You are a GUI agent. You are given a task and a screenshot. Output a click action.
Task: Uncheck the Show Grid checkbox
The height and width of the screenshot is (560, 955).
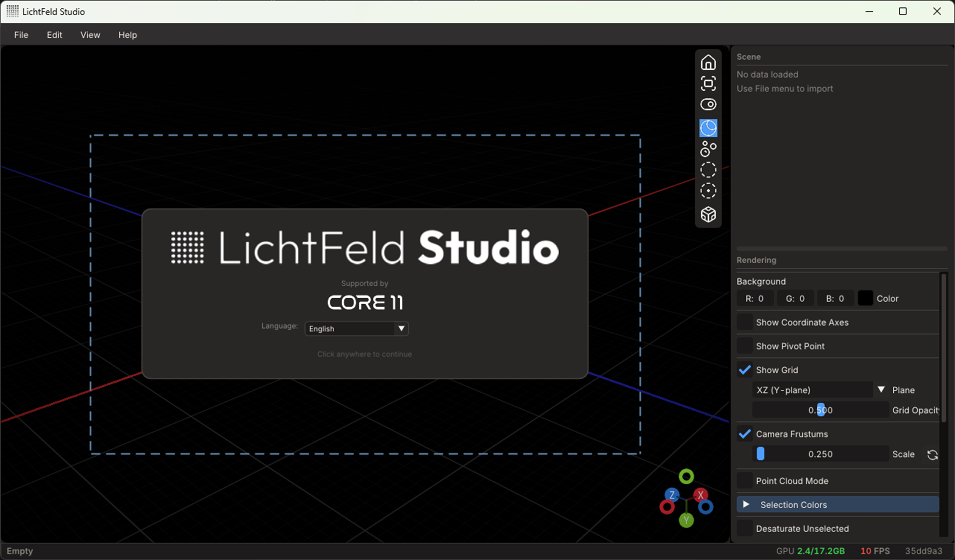[x=745, y=370]
